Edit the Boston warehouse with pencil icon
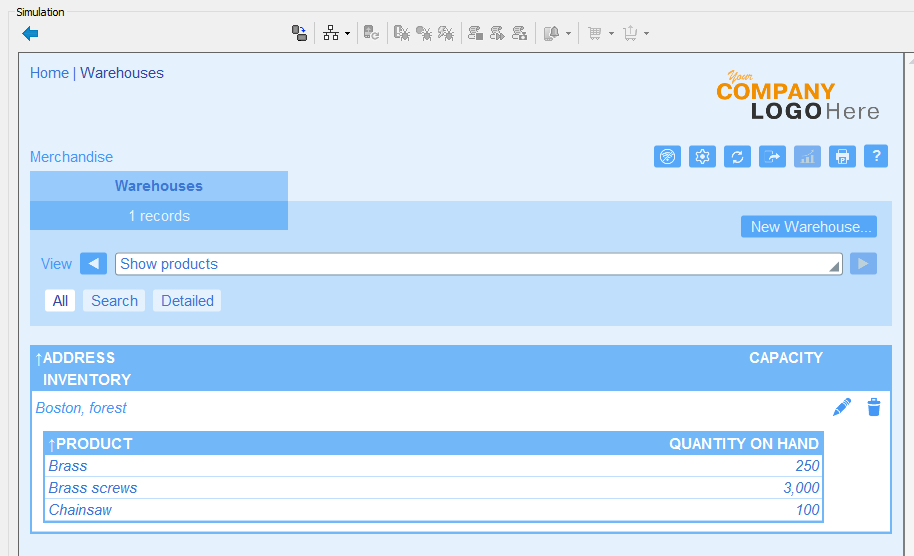914x556 pixels. (842, 407)
